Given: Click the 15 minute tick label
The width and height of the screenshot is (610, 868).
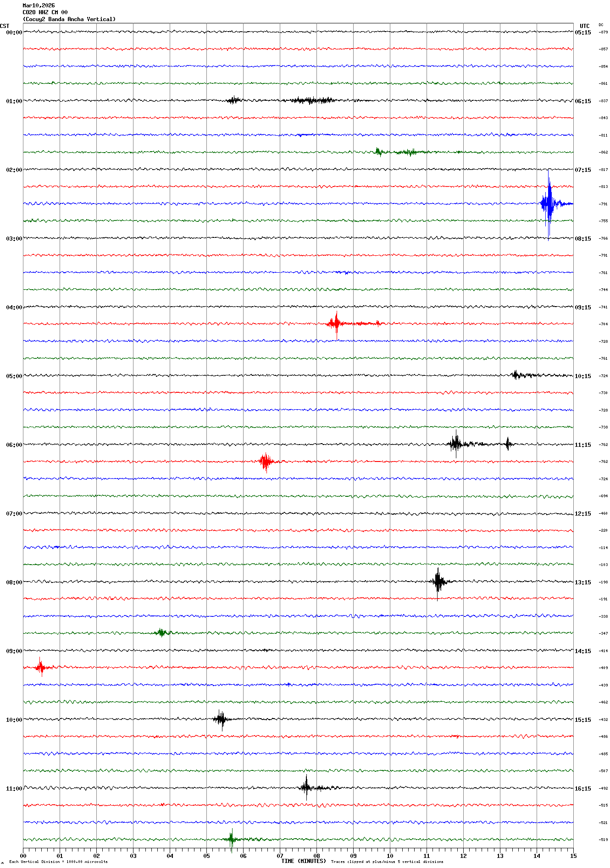Looking at the screenshot, I should click(573, 856).
